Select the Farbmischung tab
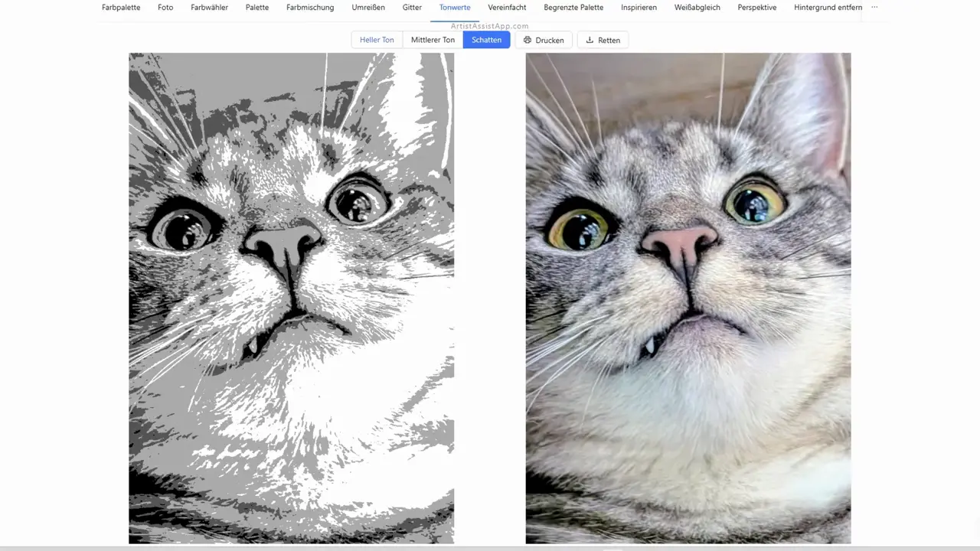 pos(310,8)
